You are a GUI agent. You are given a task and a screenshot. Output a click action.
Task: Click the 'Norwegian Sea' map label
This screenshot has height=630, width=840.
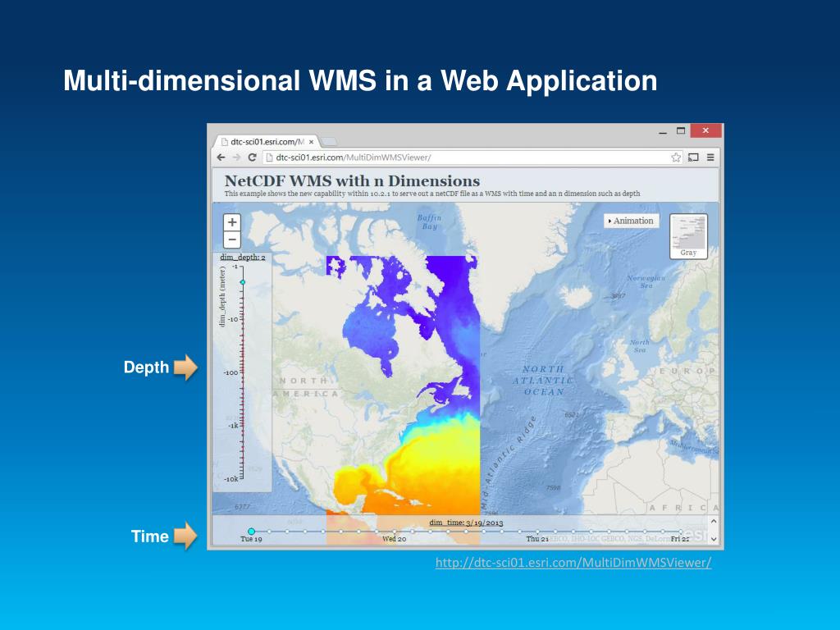pyautogui.click(x=646, y=282)
